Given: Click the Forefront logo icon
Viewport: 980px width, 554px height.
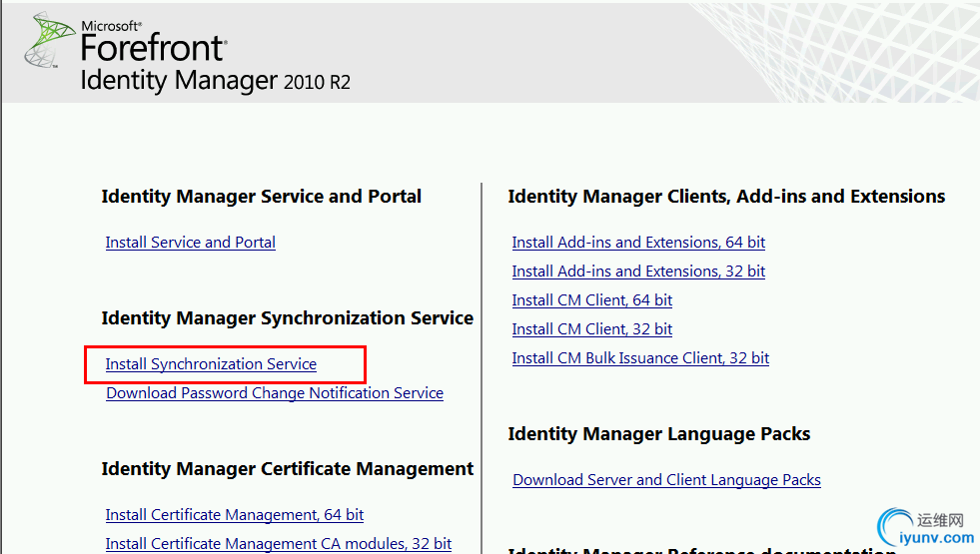Looking at the screenshot, I should pos(49,39).
